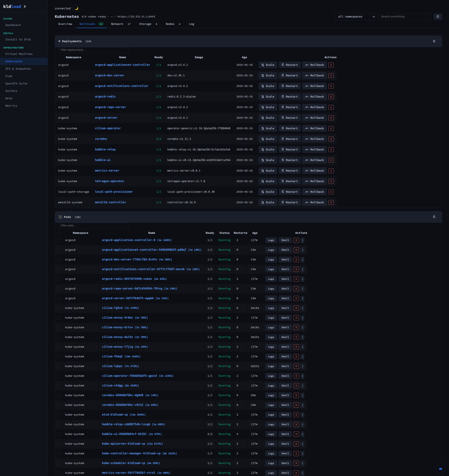Screen dimensions: 449x476
Task: Click the top-right refresh icon beside search
Action: click(438, 16)
